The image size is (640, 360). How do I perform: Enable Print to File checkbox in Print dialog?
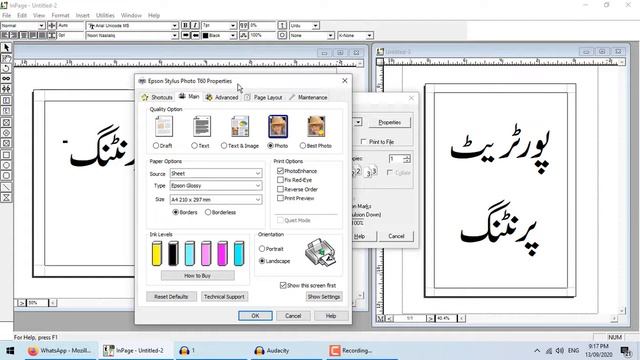[x=363, y=142]
